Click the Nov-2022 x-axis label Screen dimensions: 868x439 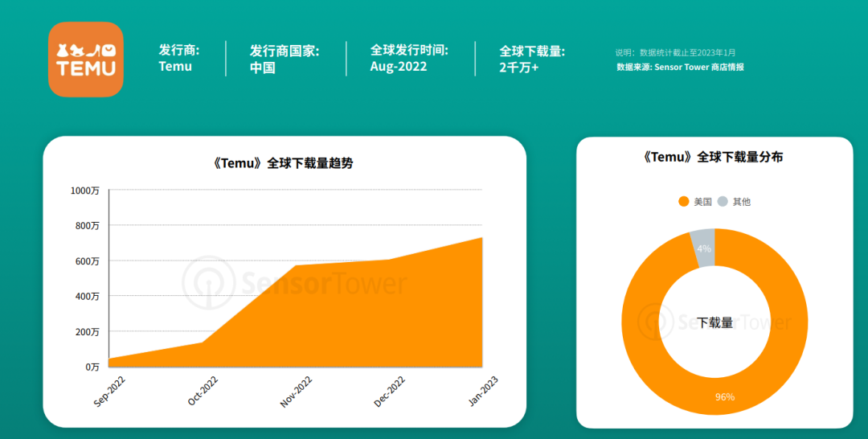(x=296, y=392)
